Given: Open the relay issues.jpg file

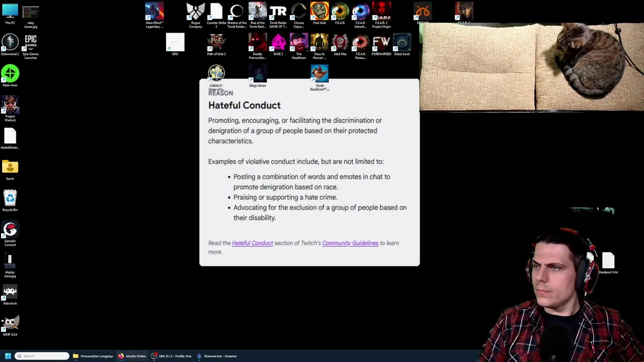Looking at the screenshot, I should coord(31,16).
